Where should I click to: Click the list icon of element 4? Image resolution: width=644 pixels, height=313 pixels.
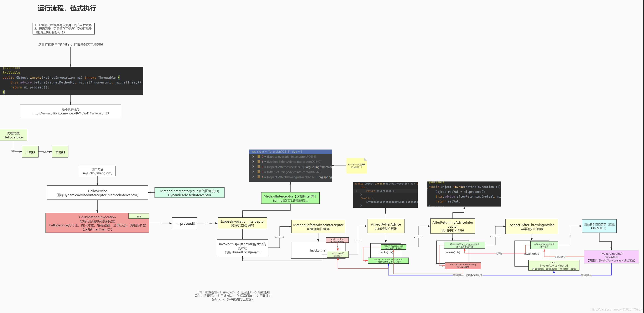(x=259, y=177)
